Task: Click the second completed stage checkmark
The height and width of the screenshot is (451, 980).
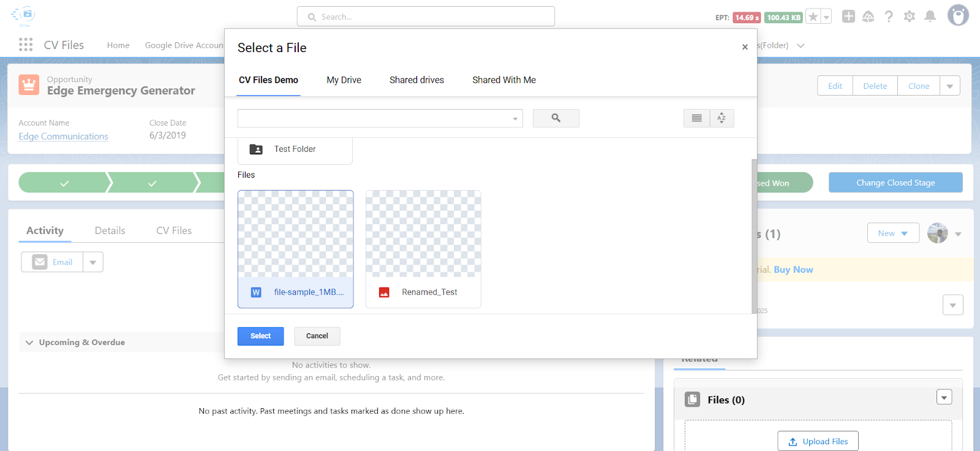Action: coord(153,183)
